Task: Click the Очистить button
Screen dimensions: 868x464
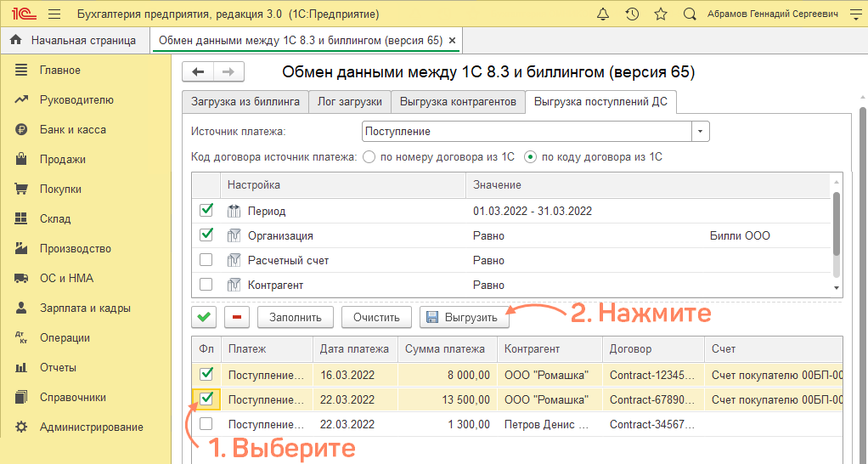Action: (376, 317)
